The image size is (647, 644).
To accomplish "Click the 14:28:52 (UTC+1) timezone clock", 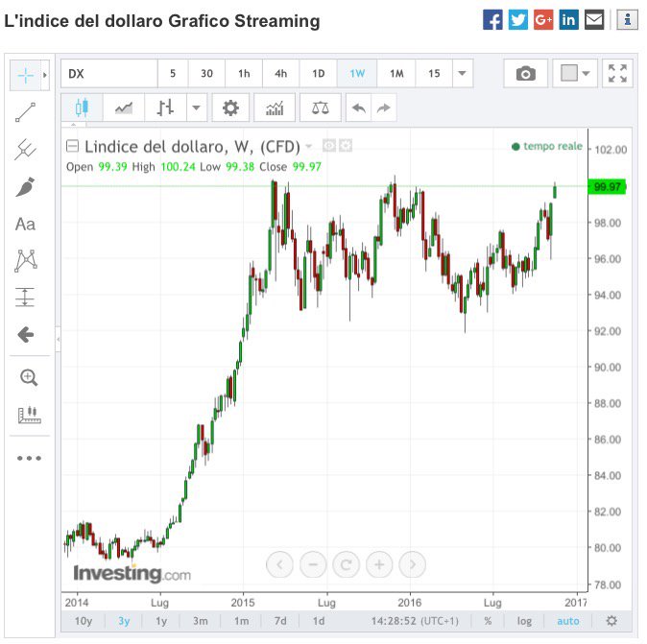I will 415,620.
